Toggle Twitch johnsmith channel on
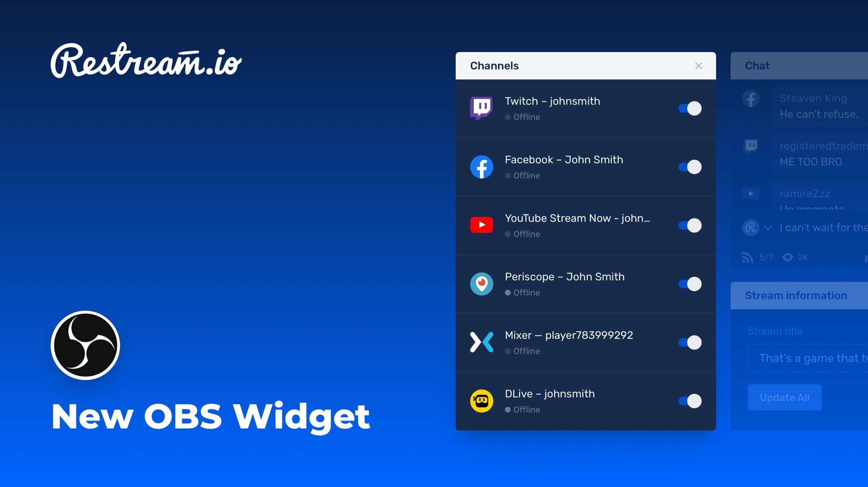 [690, 108]
